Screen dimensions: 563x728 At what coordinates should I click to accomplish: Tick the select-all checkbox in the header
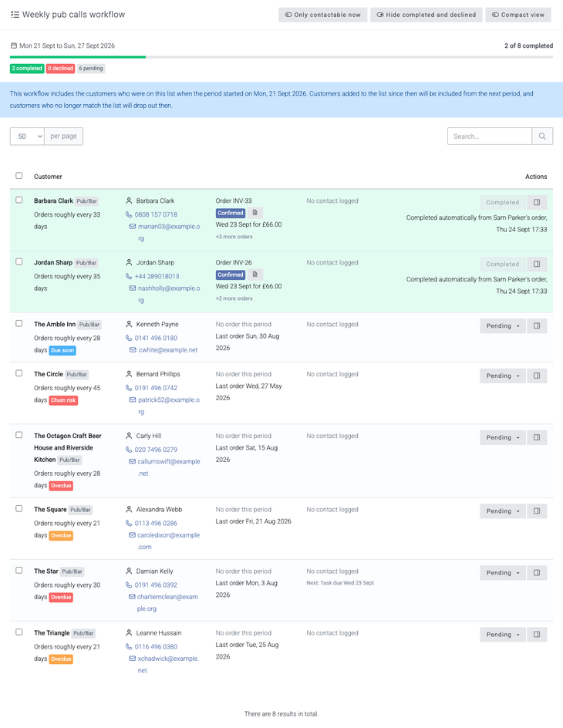pyautogui.click(x=19, y=176)
